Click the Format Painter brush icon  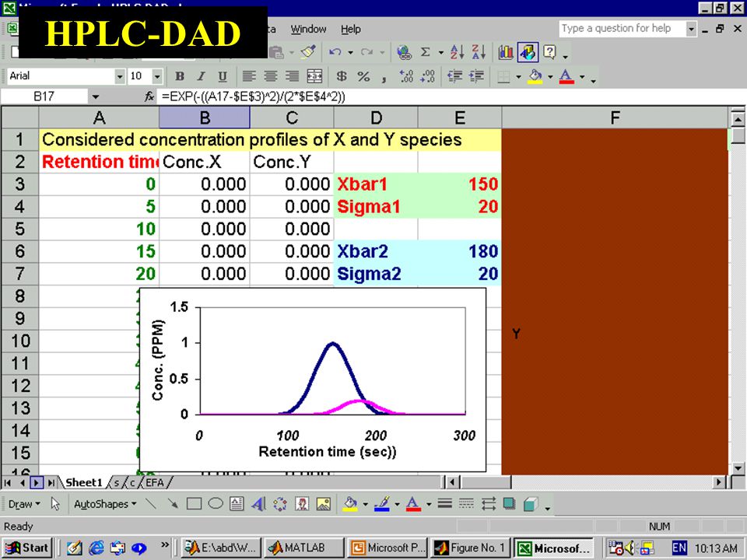click(308, 51)
